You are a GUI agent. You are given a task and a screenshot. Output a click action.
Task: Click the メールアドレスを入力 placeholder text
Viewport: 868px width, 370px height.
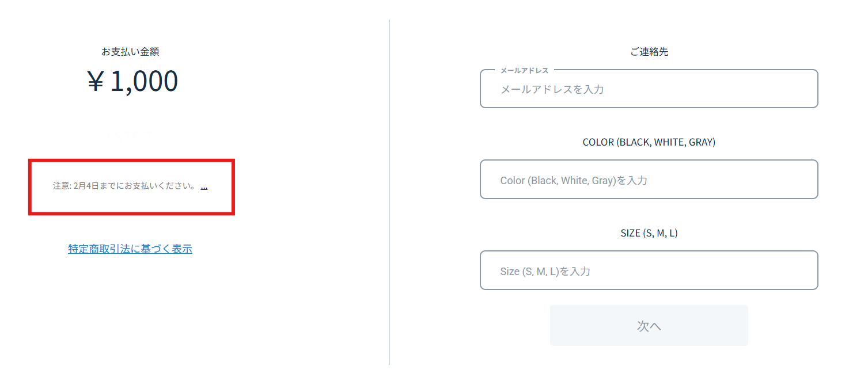pyautogui.click(x=552, y=90)
